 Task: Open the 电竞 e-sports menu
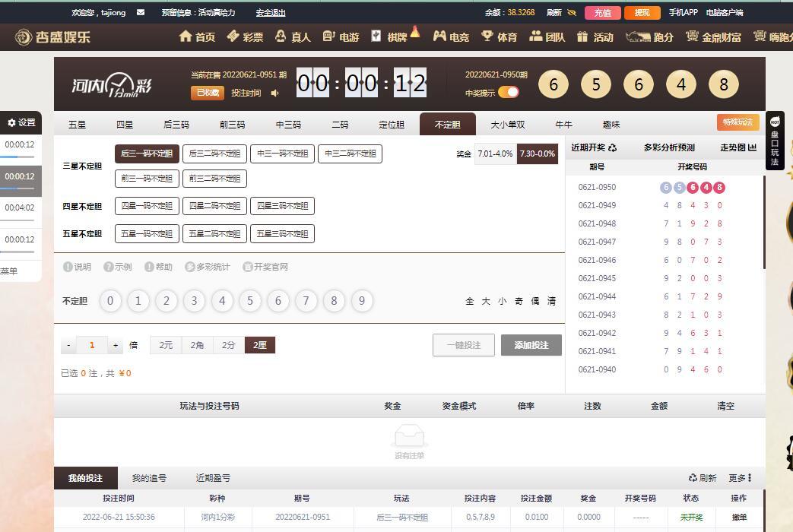pyautogui.click(x=451, y=36)
